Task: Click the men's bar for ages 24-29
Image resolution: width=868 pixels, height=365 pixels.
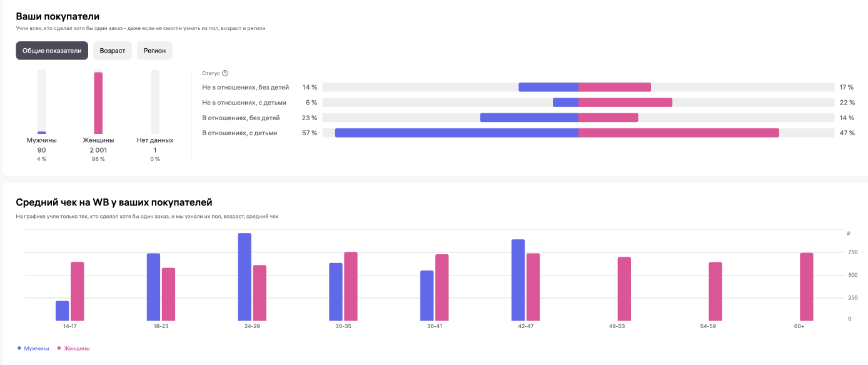Action: 245,277
